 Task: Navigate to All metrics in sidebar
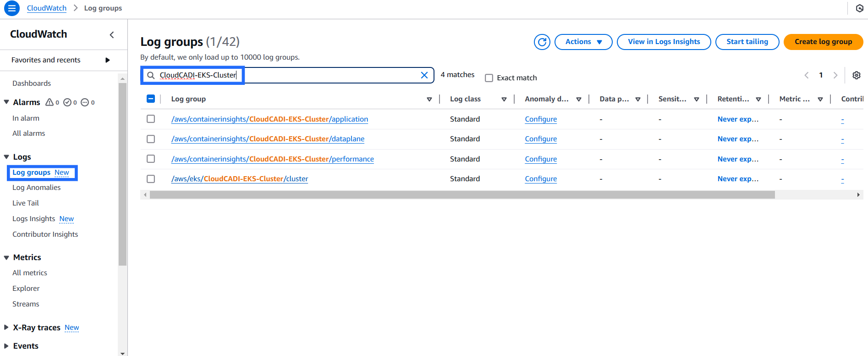[30, 273]
